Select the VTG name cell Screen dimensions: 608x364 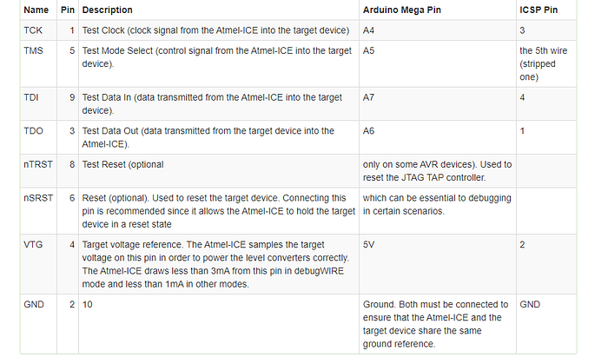pos(33,246)
